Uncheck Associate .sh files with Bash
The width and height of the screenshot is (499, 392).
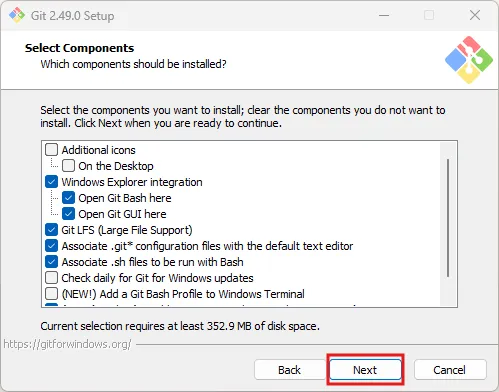52,262
